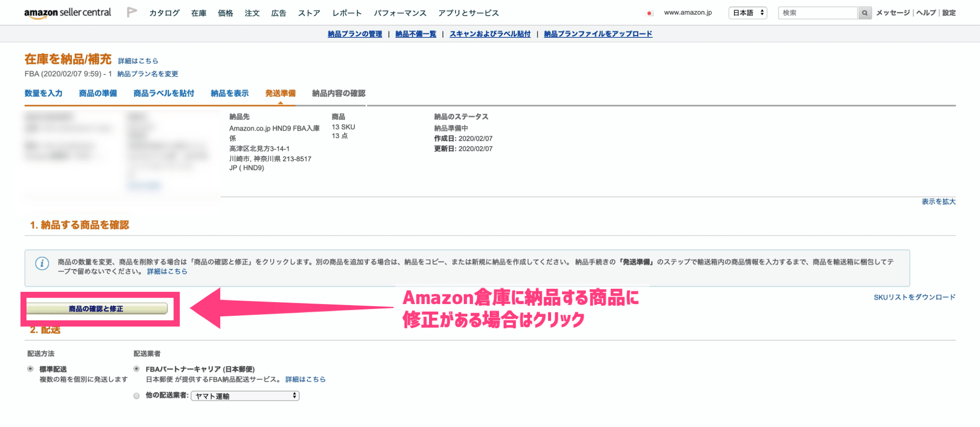This screenshot has width=980, height=427.
Task: Click 詳細はこちら in info notice
Action: point(167,271)
